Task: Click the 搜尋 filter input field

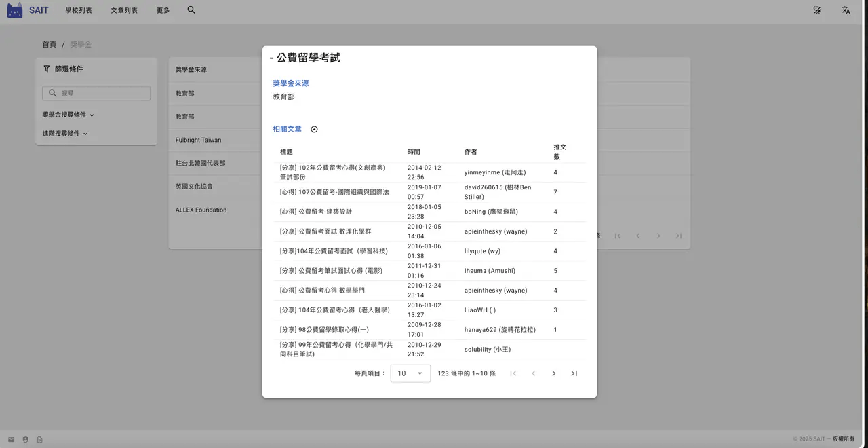Action: pyautogui.click(x=96, y=93)
